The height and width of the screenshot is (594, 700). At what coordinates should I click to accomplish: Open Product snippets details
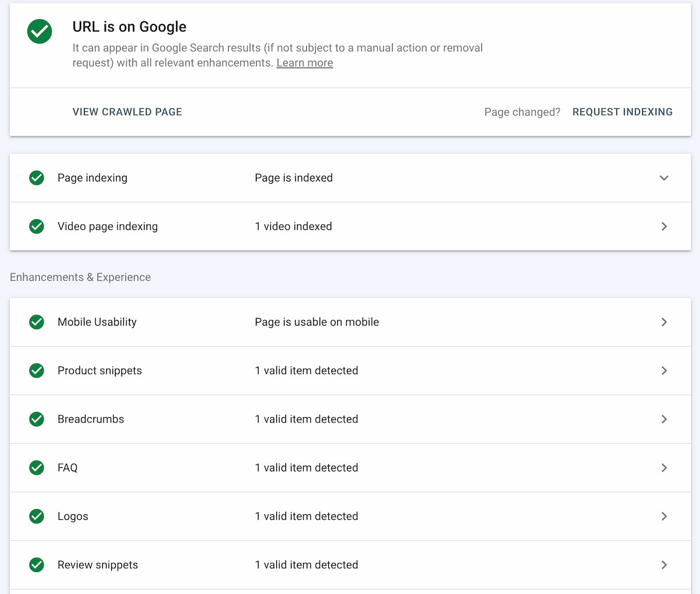coord(664,371)
